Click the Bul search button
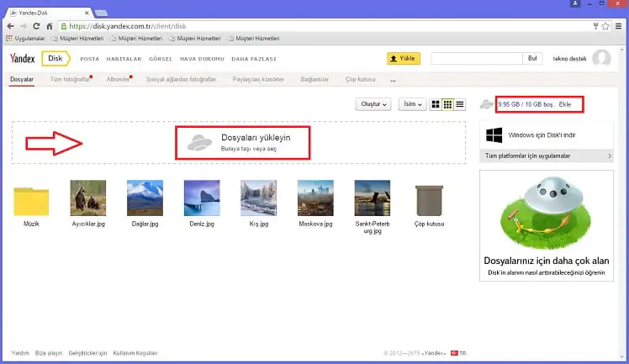 pos(532,59)
